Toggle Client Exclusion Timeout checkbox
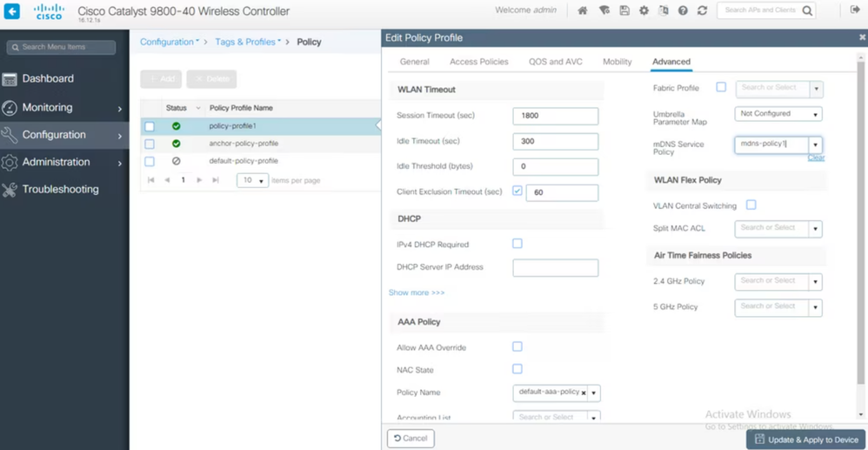The height and width of the screenshot is (450, 868). [517, 191]
